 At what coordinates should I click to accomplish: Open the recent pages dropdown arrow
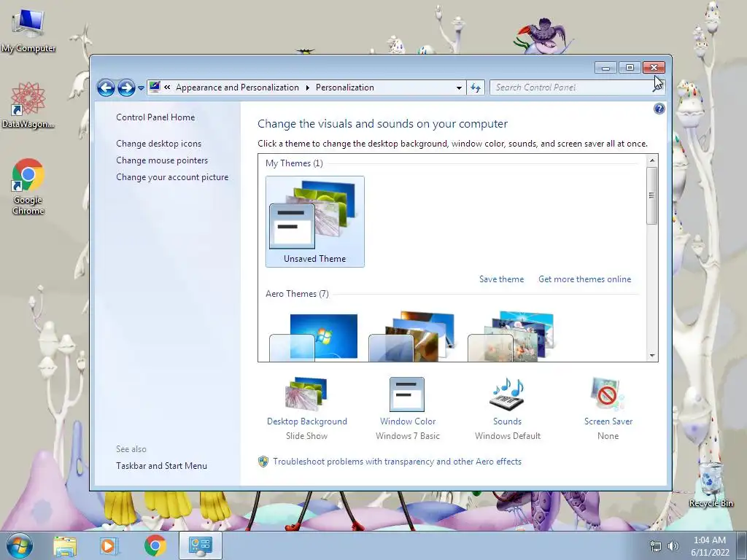click(141, 88)
